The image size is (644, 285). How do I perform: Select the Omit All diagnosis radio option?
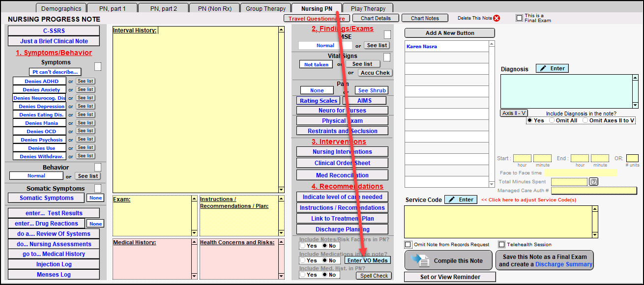pos(552,120)
